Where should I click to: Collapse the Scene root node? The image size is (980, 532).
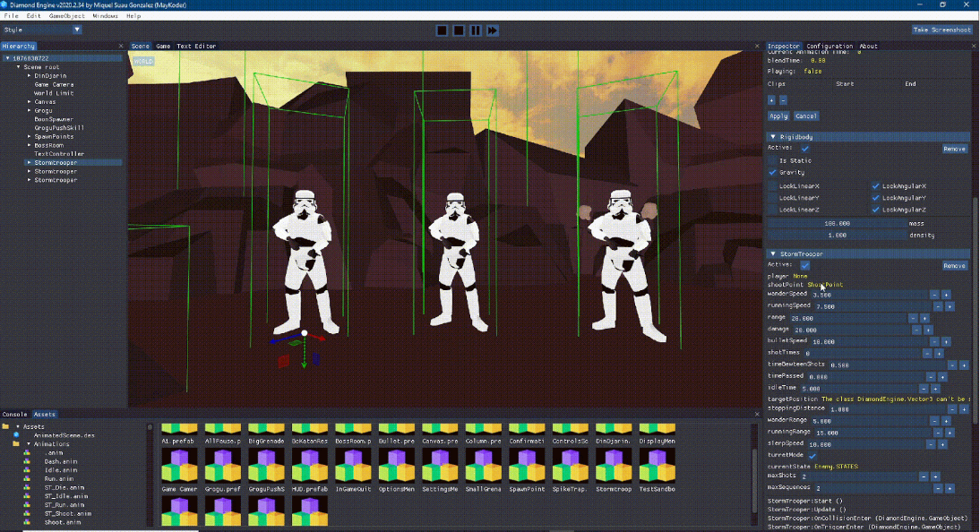[x=19, y=67]
